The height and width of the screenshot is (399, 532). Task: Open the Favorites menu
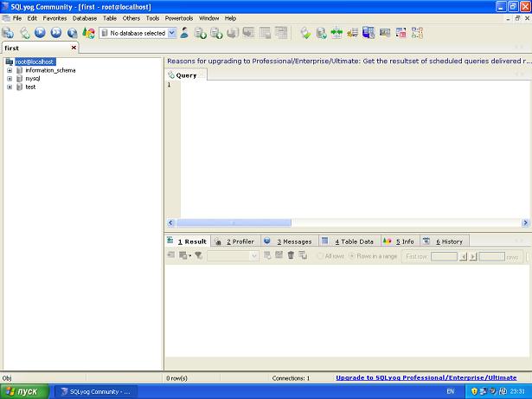(x=54, y=18)
